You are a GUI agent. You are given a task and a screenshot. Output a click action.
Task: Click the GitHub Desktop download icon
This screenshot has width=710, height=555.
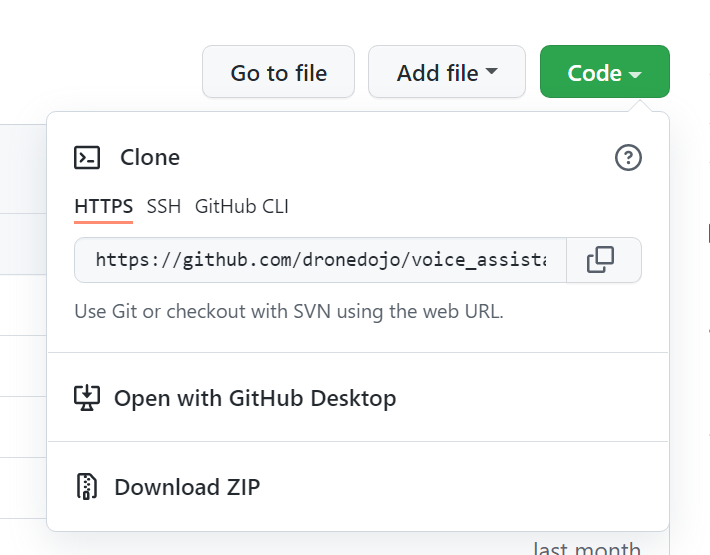click(87, 398)
